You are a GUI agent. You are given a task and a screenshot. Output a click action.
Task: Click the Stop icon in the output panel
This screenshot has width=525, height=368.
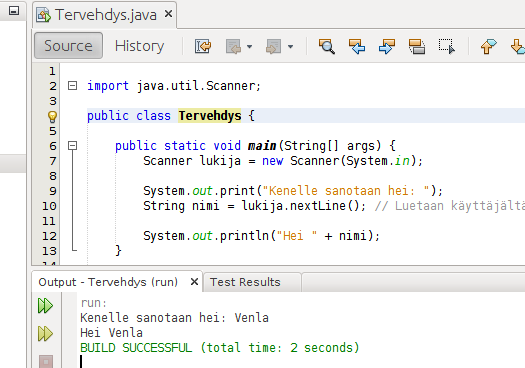(x=46, y=362)
